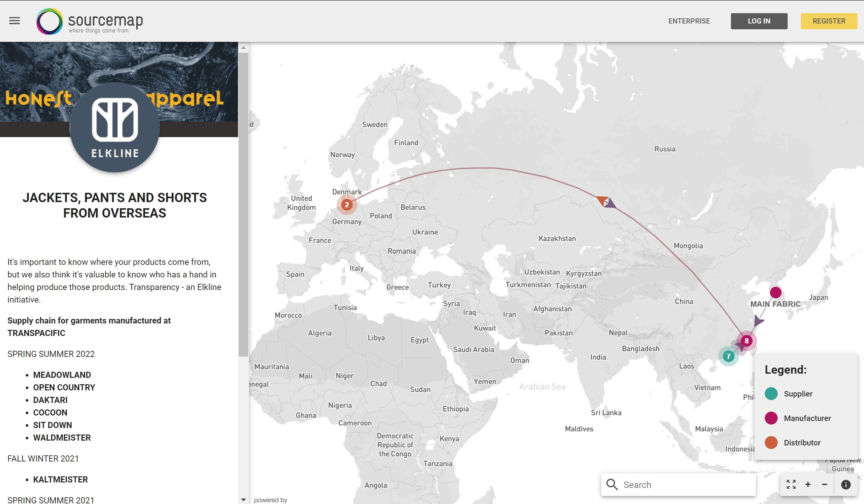Click the MAIN FABRIC map label

point(775,304)
